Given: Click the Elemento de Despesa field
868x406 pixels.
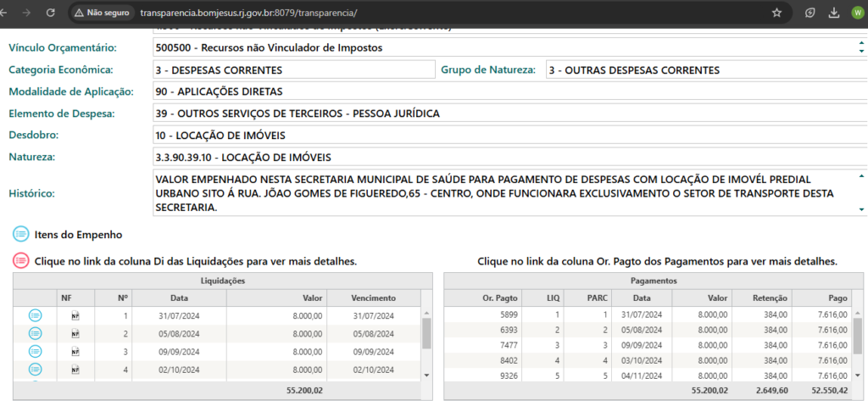Looking at the screenshot, I should click(510, 114).
